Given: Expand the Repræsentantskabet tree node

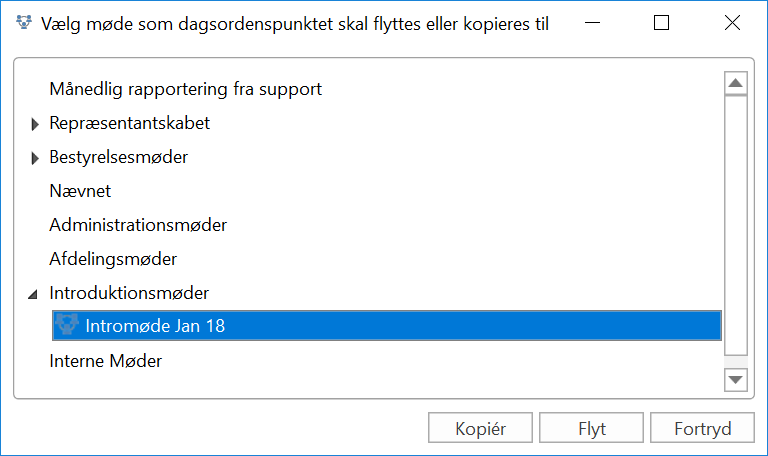Looking at the screenshot, I should pyautogui.click(x=35, y=124).
